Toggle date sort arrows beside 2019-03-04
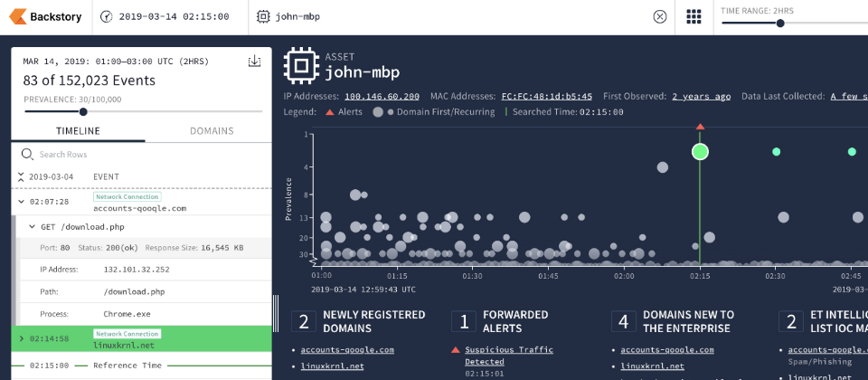868x380 pixels. tap(21, 176)
